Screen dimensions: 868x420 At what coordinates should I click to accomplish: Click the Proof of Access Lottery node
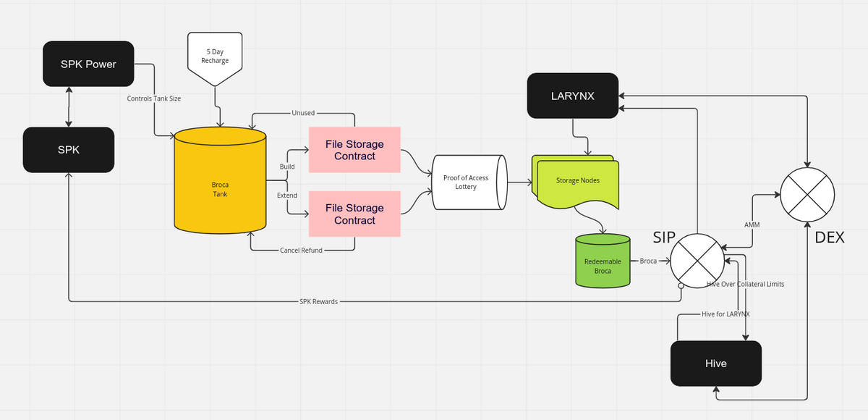tap(469, 181)
